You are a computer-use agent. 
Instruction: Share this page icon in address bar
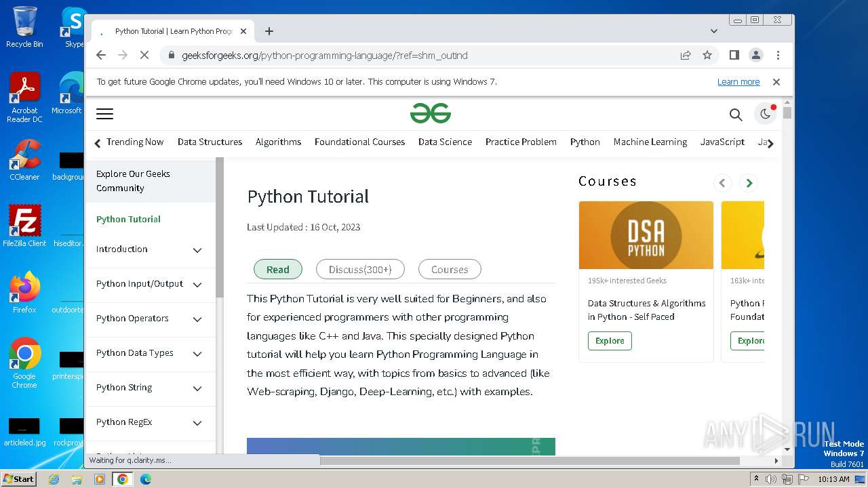coord(686,55)
